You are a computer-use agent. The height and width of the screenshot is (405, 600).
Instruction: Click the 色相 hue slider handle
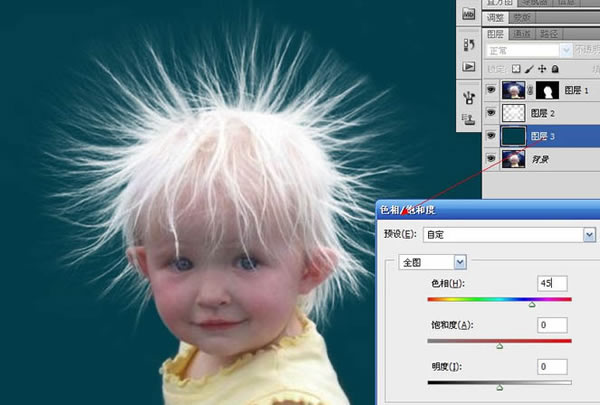coord(532,305)
